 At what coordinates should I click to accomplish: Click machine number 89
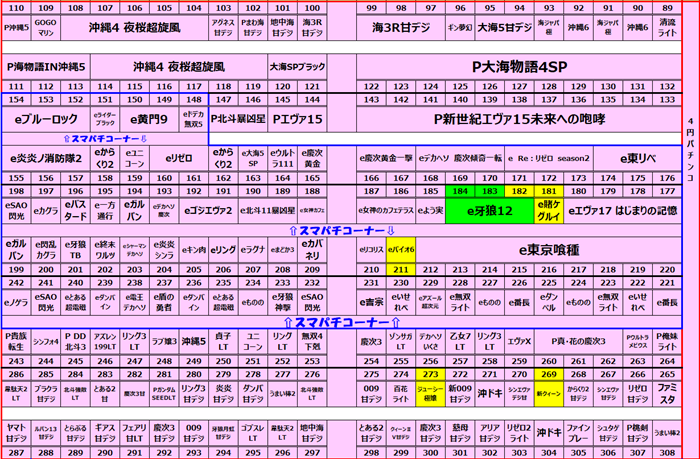667,8
